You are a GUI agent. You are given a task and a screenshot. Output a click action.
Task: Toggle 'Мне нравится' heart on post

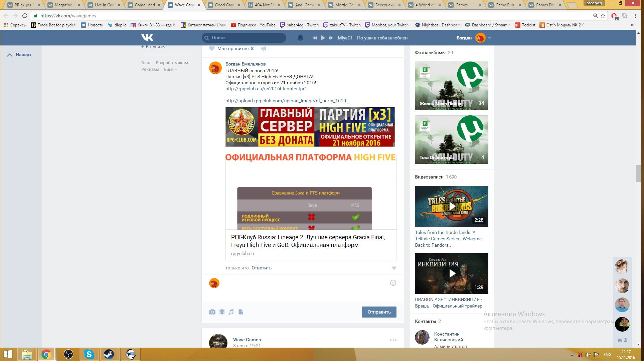(x=212, y=48)
